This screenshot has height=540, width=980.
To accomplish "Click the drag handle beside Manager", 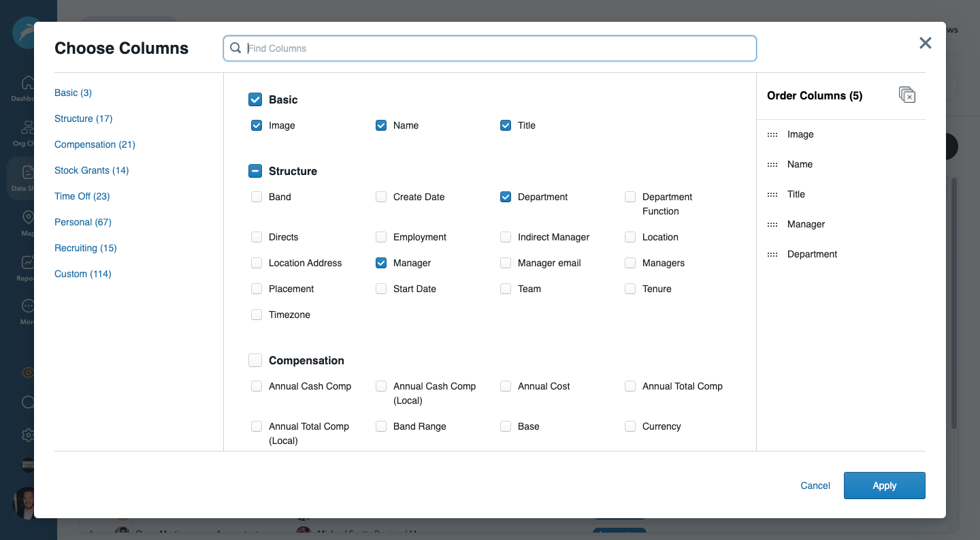I will point(772,225).
